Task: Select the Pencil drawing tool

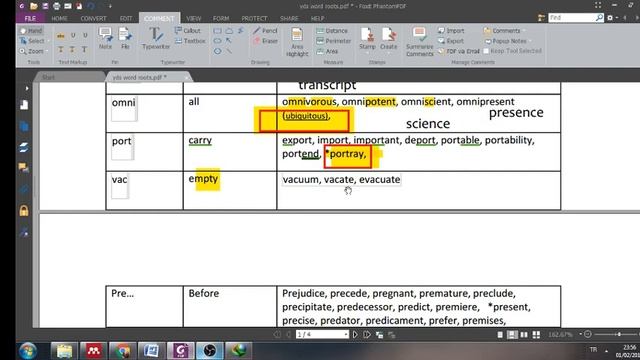Action: (x=265, y=31)
